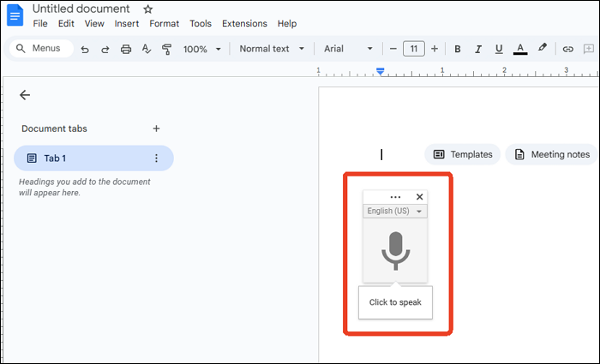
Task: Open the Tools menu
Action: [201, 24]
